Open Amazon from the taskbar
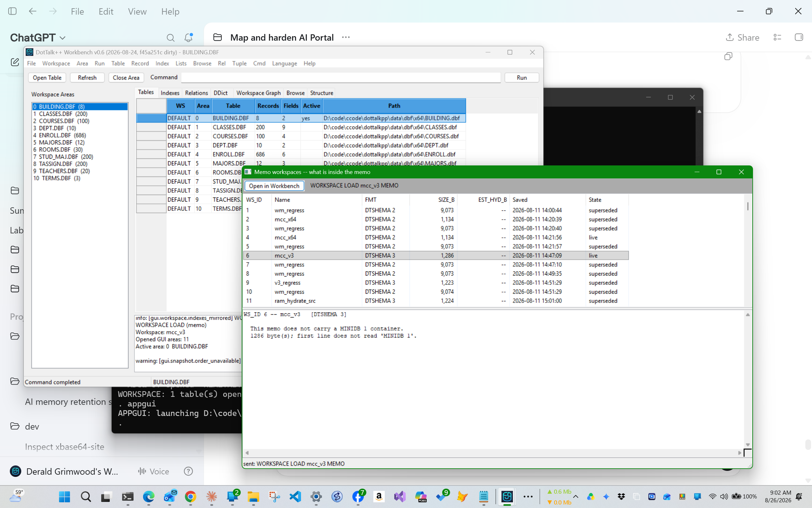 click(x=379, y=497)
